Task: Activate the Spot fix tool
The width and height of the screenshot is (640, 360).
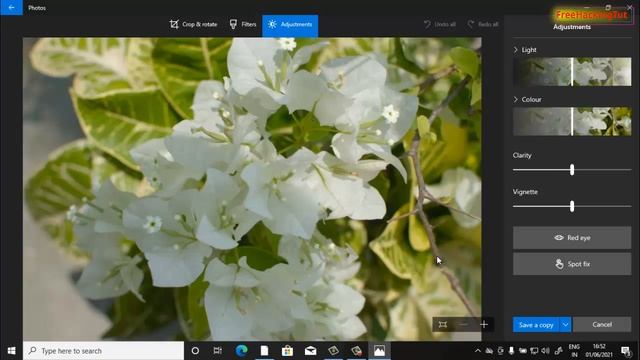Action: pyautogui.click(x=572, y=264)
